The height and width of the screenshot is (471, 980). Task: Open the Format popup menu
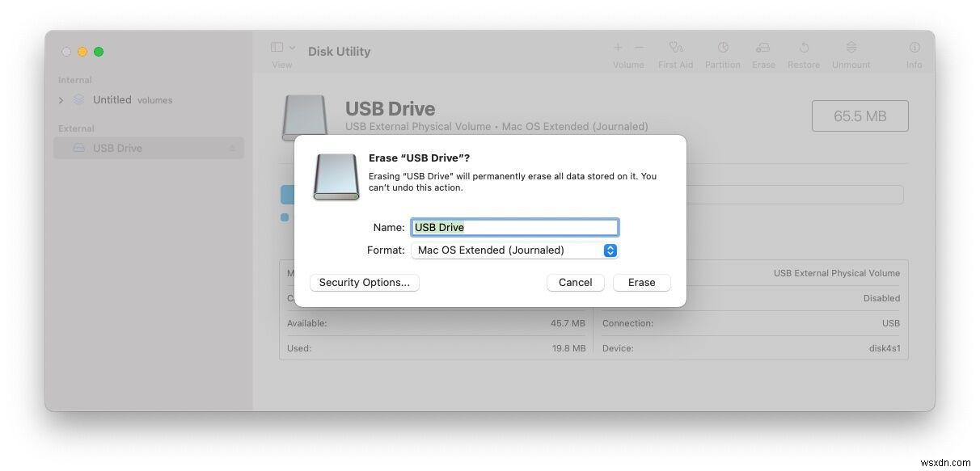click(514, 250)
